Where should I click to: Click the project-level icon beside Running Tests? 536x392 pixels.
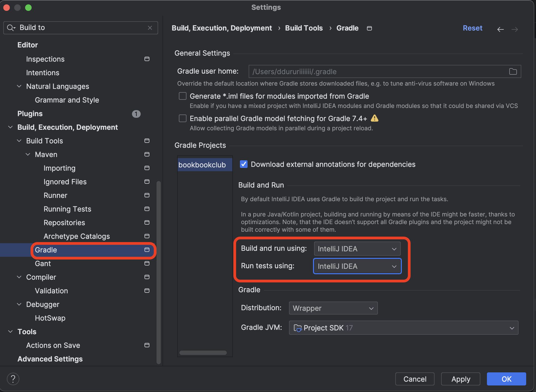point(147,209)
